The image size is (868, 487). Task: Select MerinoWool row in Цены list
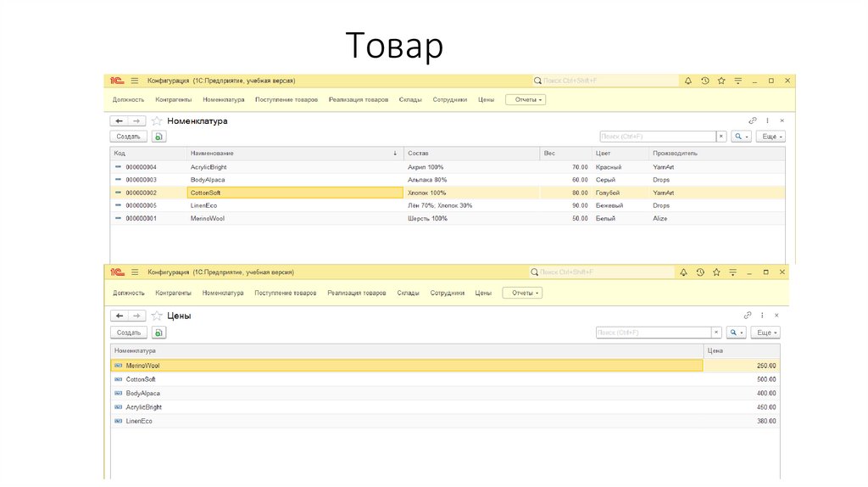click(x=445, y=366)
